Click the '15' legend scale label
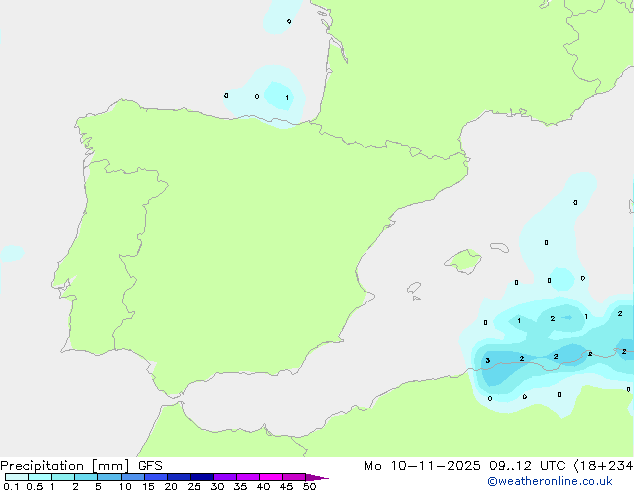 [x=148, y=486]
